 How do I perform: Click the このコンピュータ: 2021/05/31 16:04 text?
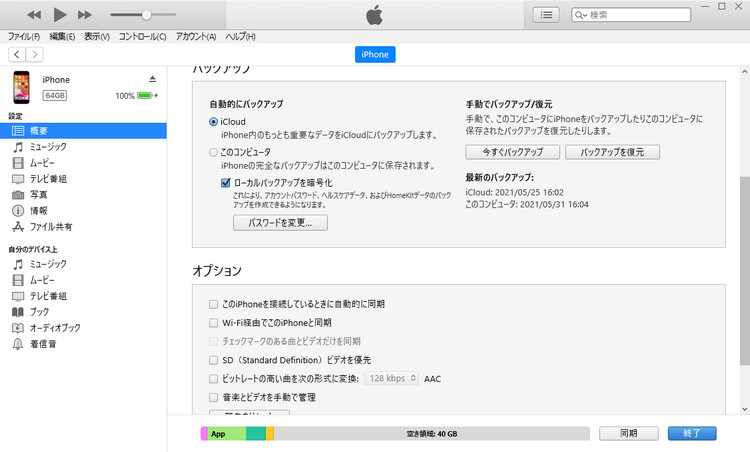tap(527, 204)
